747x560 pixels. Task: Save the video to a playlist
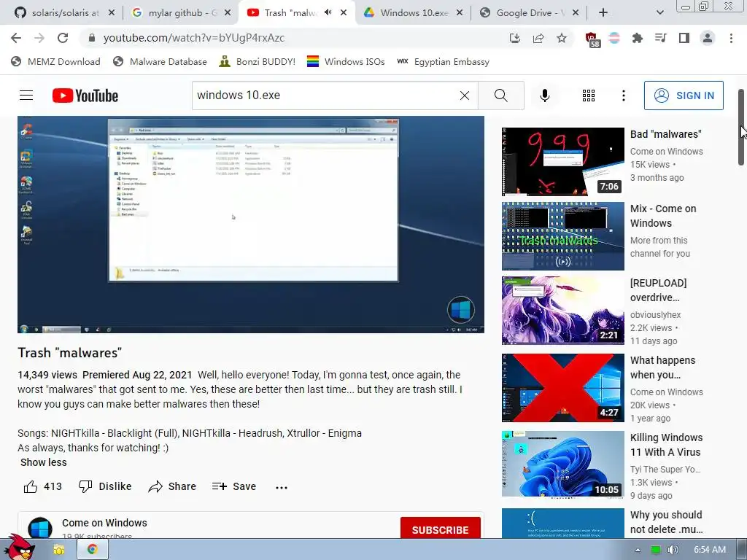[x=234, y=486]
